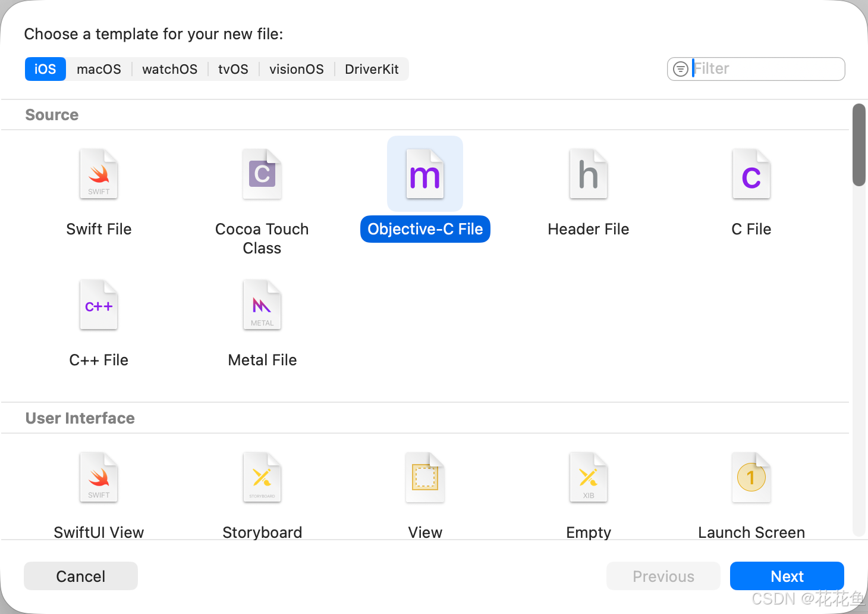868x614 pixels.
Task: Switch to the visionOS platform tab
Action: click(x=297, y=69)
